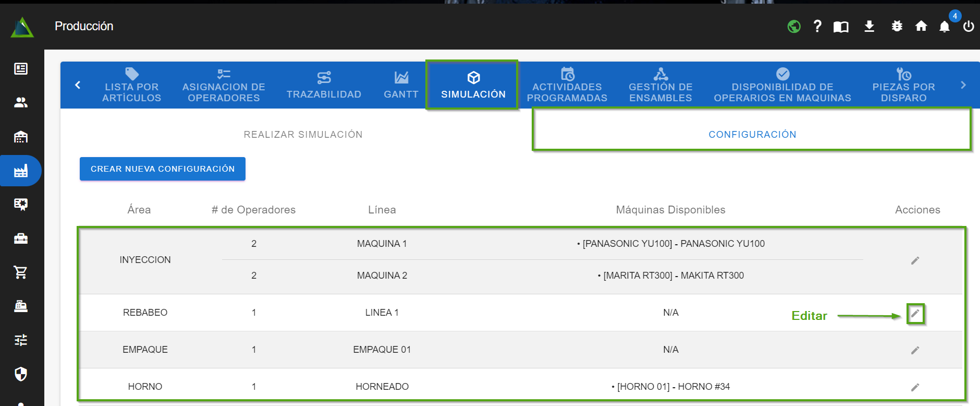Click CREAR NUEVA CONFIGURACIÓN button
This screenshot has width=980, height=406.
[x=162, y=169]
